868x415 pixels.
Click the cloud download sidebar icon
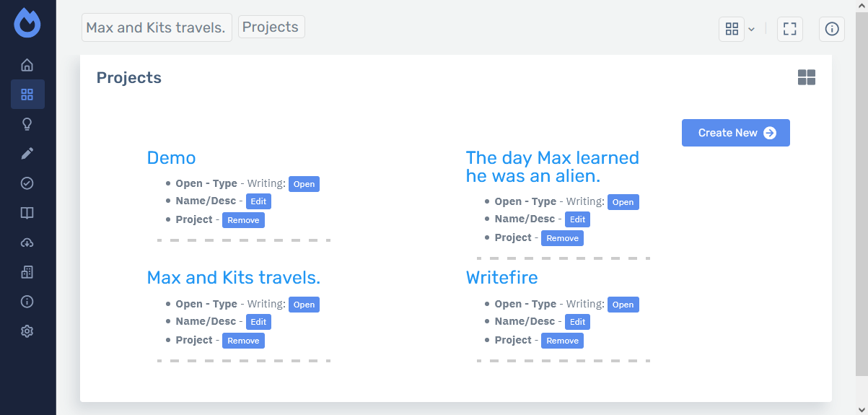click(x=27, y=243)
